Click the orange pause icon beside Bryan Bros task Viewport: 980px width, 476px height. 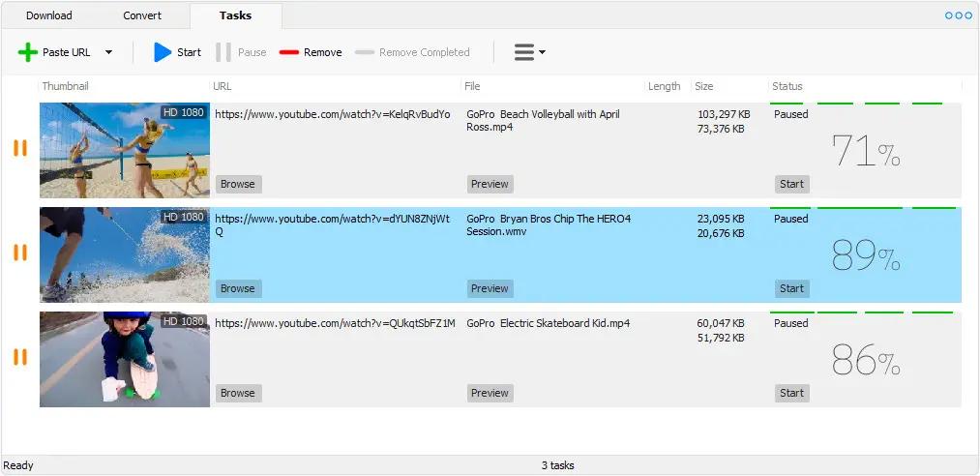click(x=19, y=253)
